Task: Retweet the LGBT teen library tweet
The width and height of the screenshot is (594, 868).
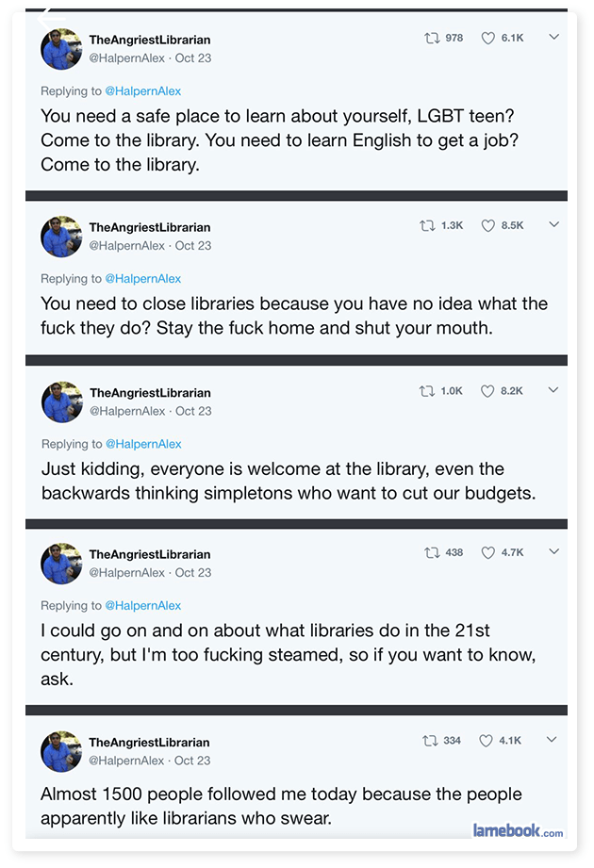Action: pos(432,39)
